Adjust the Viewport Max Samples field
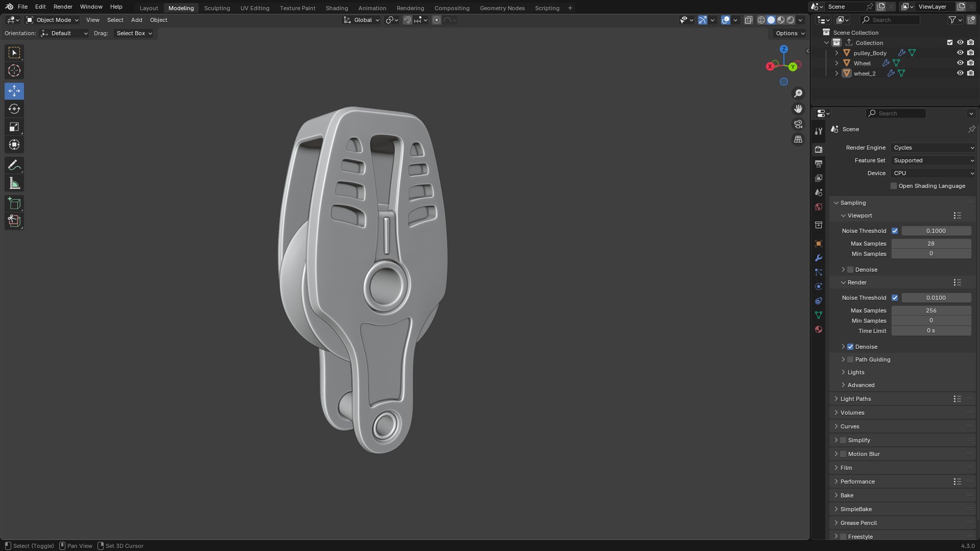 point(931,244)
